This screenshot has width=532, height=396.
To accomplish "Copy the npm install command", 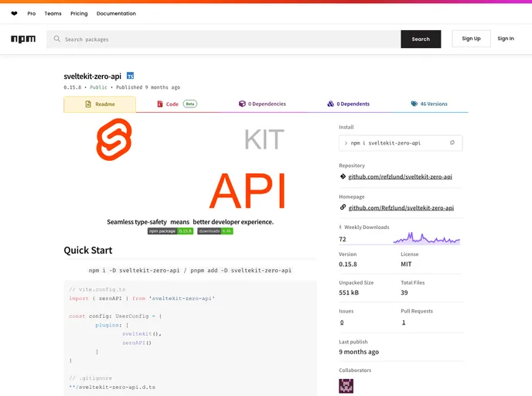I will pos(452,142).
